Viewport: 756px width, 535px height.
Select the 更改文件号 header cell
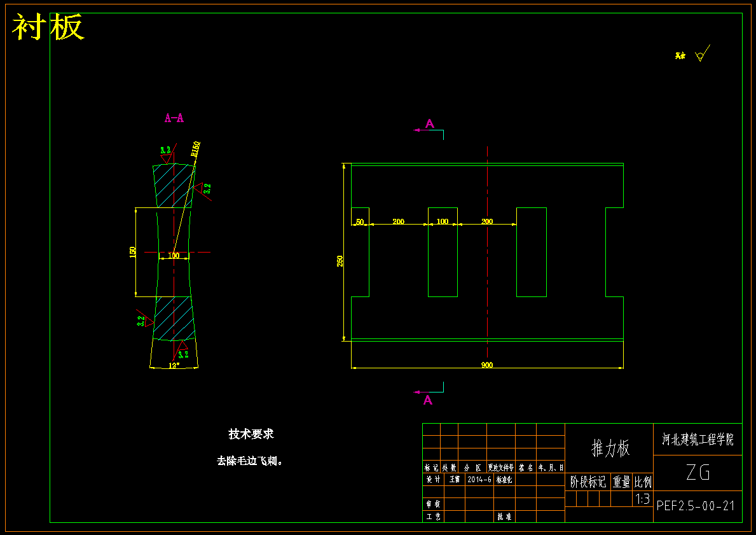[501, 468]
